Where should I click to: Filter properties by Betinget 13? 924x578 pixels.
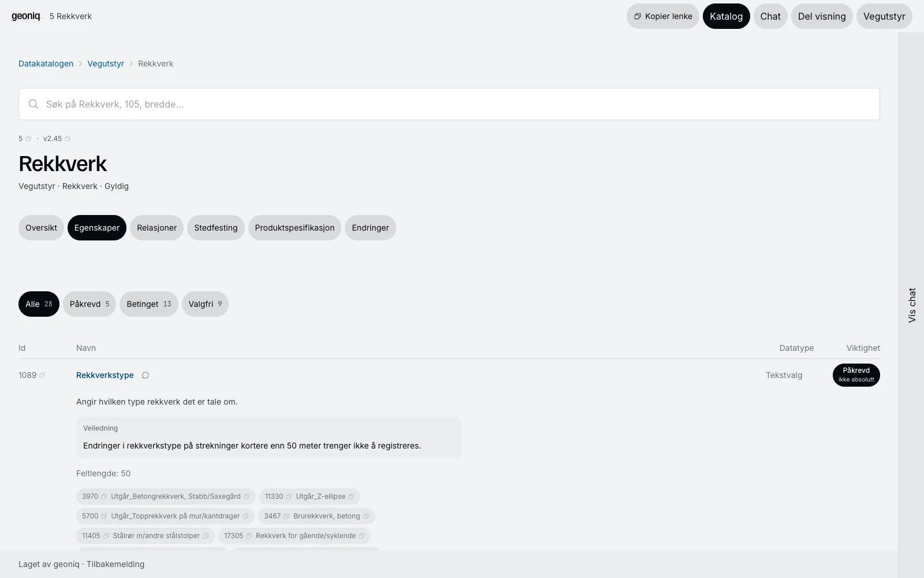pyautogui.click(x=149, y=304)
